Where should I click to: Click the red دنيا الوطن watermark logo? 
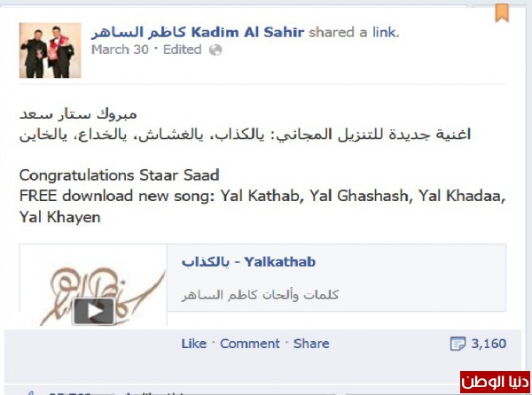[495, 382]
